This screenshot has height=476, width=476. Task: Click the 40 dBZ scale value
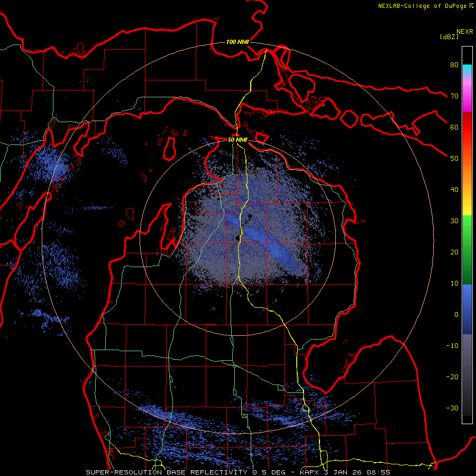point(454,190)
